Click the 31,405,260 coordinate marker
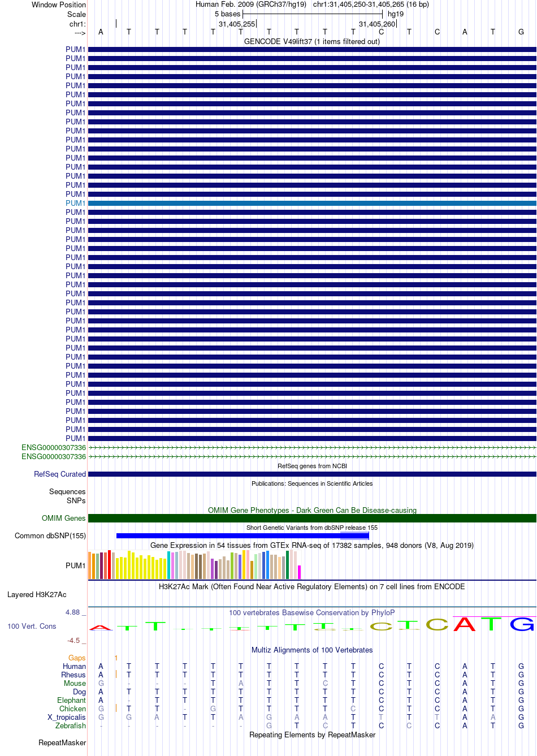Viewport: 537px width, 756px height. [x=377, y=24]
